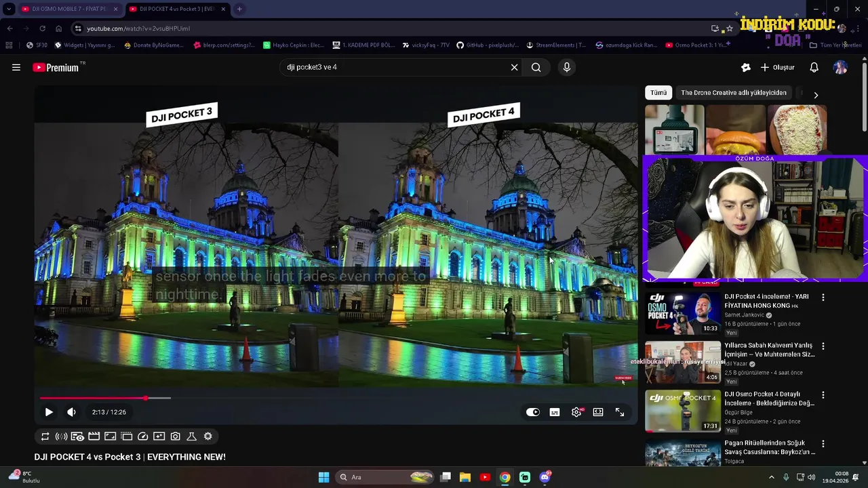
Task: Go back in browser history
Action: point(10,28)
